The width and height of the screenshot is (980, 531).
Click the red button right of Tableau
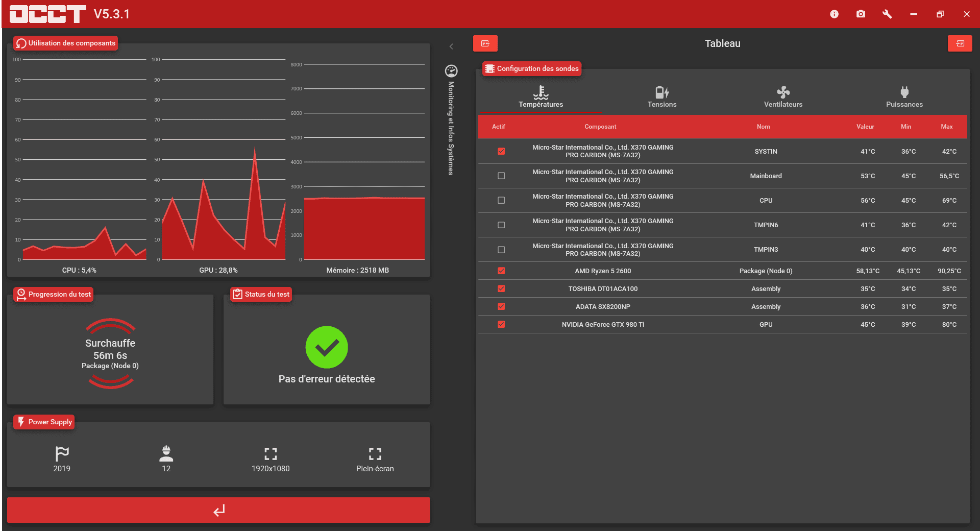point(960,43)
